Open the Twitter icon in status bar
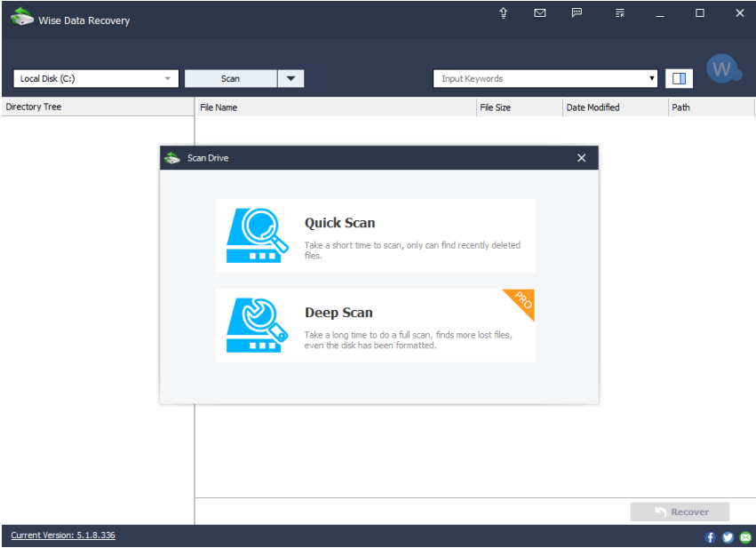 coord(728,536)
